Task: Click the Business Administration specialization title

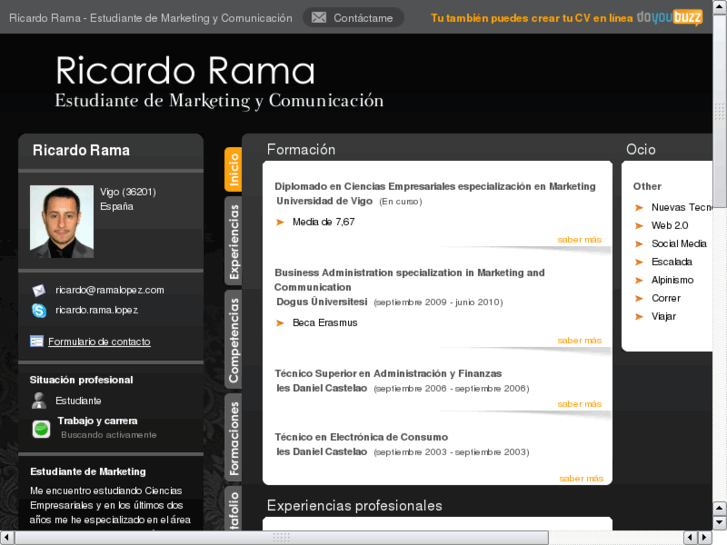Action: [x=409, y=280]
